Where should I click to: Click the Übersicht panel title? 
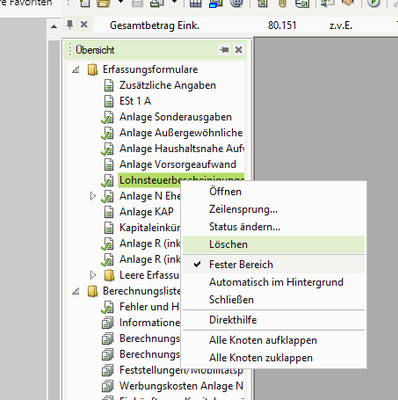(95, 50)
